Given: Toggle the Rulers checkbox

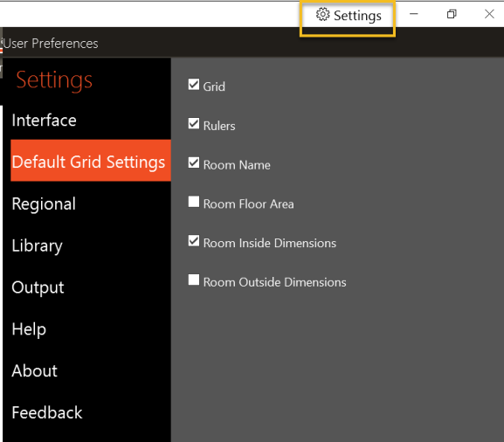Looking at the screenshot, I should 194,124.
